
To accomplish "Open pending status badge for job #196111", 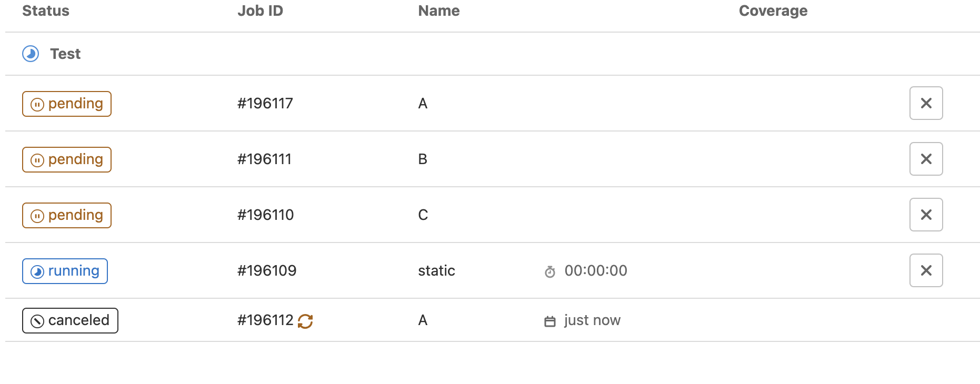I will [67, 159].
